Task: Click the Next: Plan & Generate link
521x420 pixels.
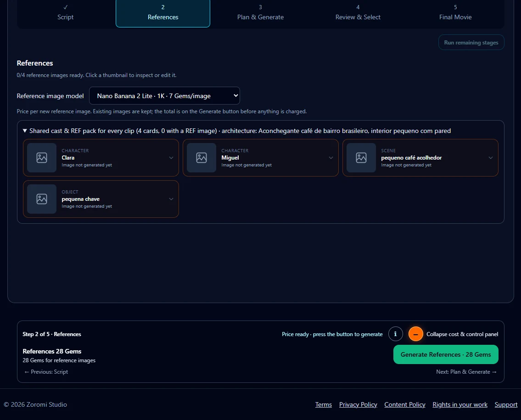Action: [466, 372]
